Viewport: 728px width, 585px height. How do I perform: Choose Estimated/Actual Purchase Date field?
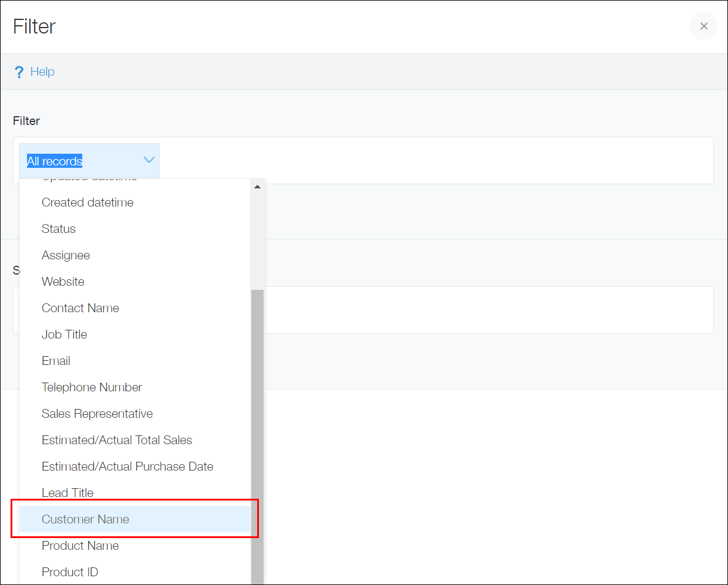(127, 466)
